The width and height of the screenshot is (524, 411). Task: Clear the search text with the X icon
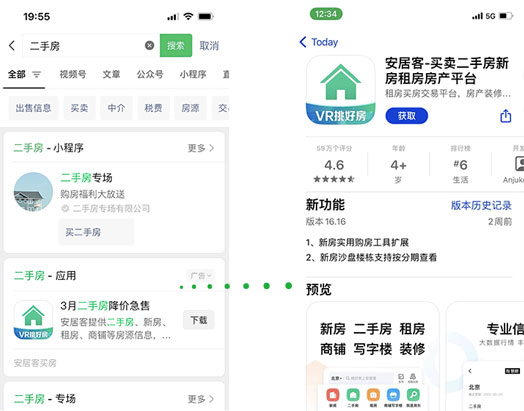tap(149, 45)
